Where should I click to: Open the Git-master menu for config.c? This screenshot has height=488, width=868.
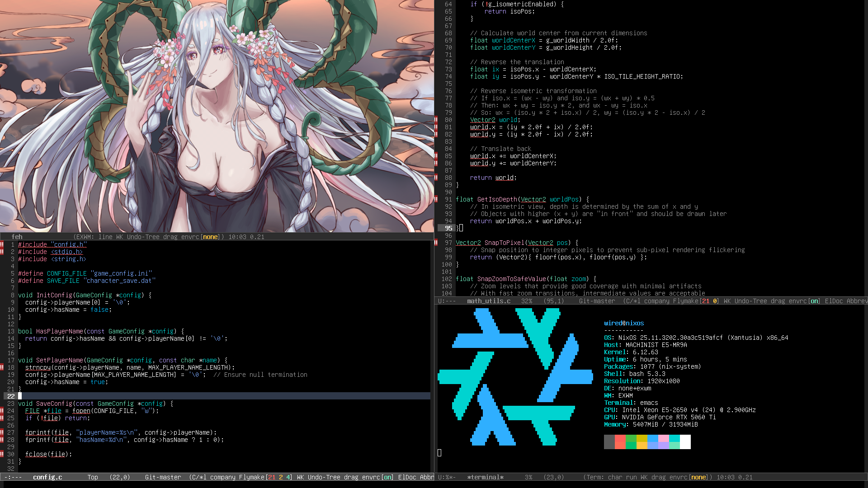[163, 477]
